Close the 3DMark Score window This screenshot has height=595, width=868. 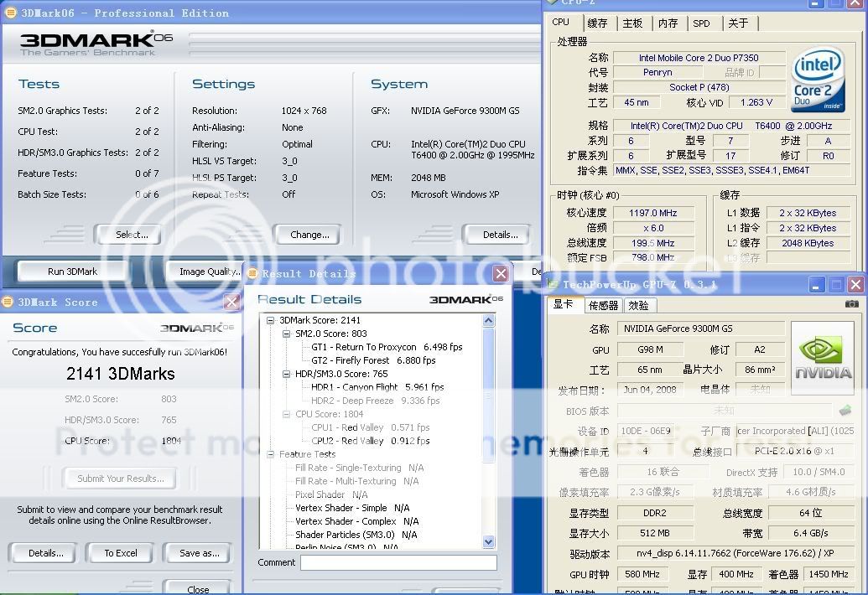[231, 302]
